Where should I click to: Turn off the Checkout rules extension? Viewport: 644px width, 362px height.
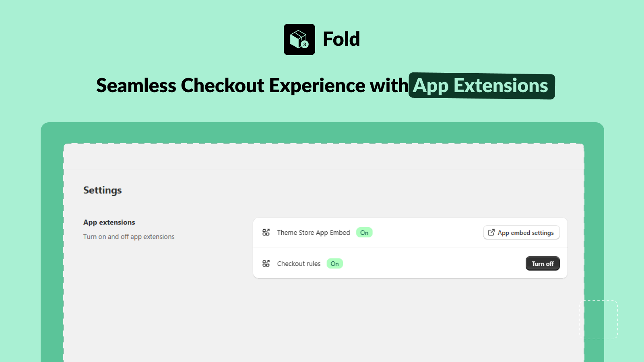pos(543,263)
